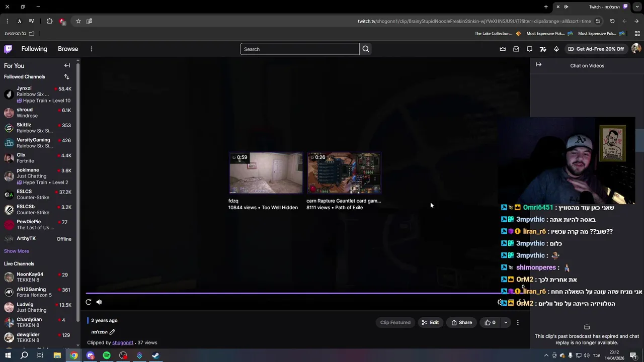This screenshot has width=644, height=362.
Task: Open AR12Gaming's Forza Horizon stream
Action: coord(38,292)
